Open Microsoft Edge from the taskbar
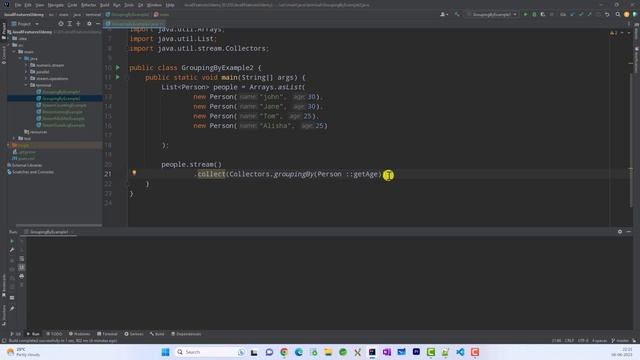The image size is (640, 360). pyautogui.click(x=299, y=352)
